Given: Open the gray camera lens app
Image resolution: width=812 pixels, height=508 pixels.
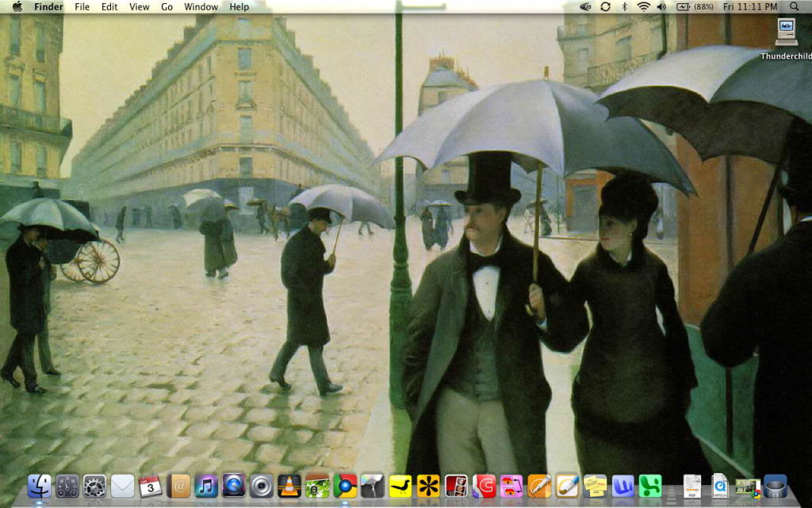Looking at the screenshot, I should coord(262,487).
